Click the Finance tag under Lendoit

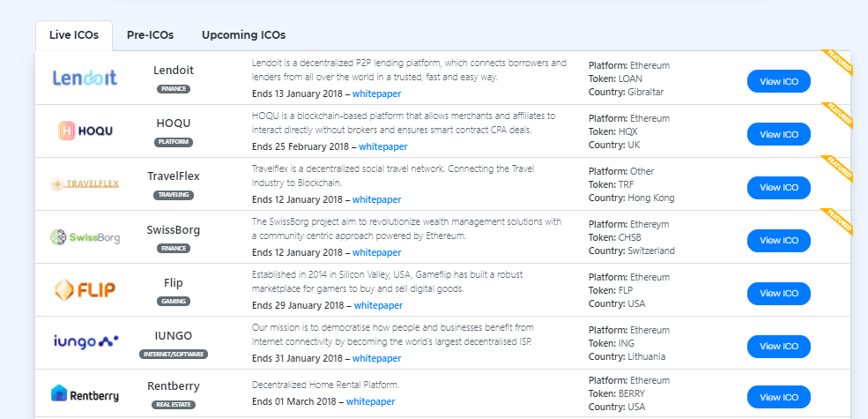(x=174, y=89)
